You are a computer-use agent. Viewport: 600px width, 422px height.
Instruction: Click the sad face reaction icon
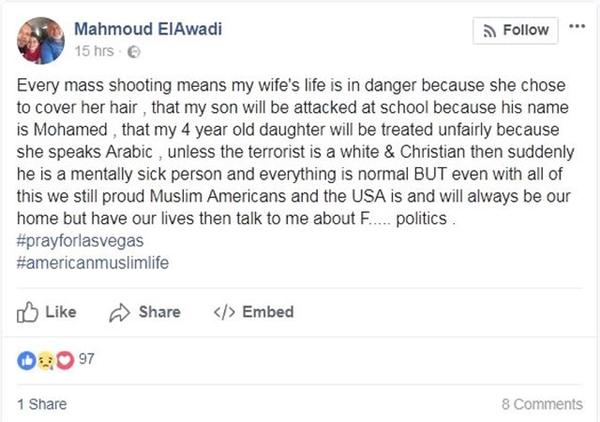tap(46, 360)
